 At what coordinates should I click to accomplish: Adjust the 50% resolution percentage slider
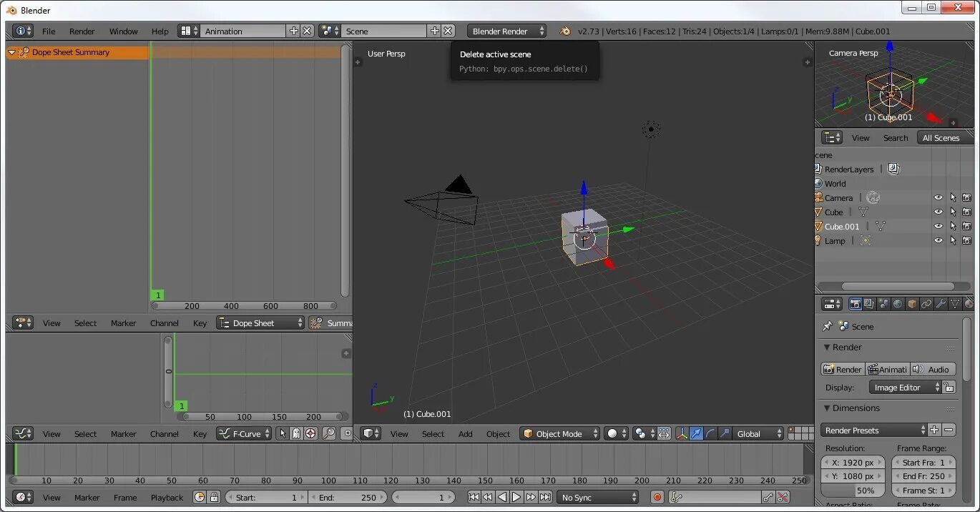coord(853,491)
